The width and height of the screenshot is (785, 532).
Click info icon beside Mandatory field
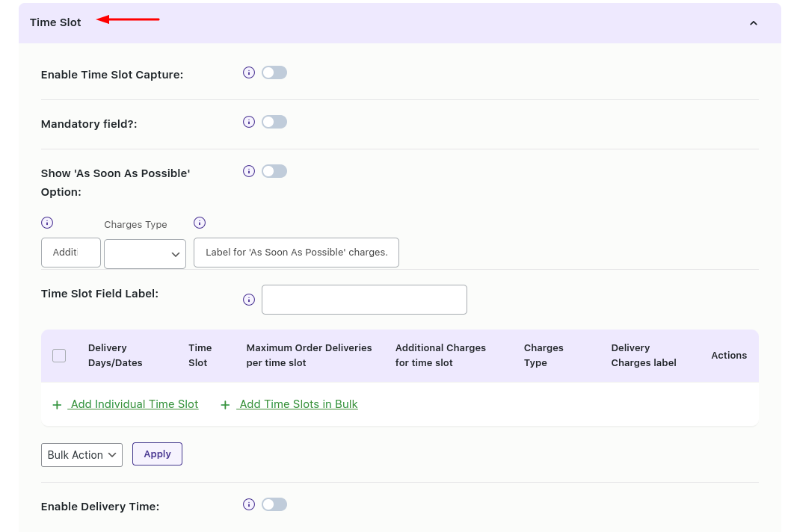(249, 122)
